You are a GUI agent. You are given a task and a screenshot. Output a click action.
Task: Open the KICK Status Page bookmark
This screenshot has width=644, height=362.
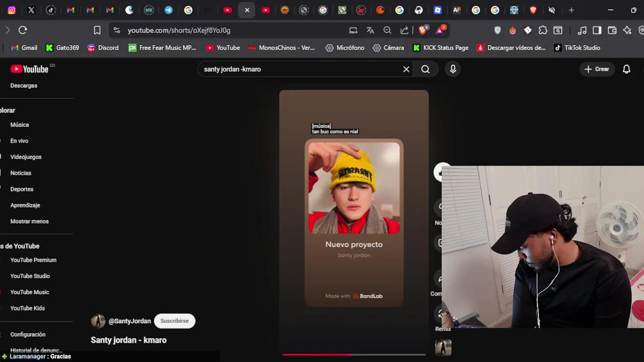[x=441, y=48]
